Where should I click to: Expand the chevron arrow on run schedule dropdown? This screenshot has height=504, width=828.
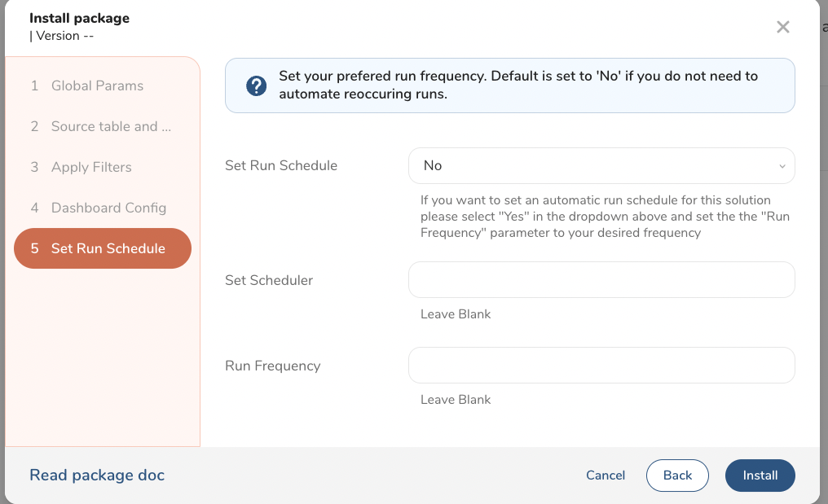click(782, 166)
